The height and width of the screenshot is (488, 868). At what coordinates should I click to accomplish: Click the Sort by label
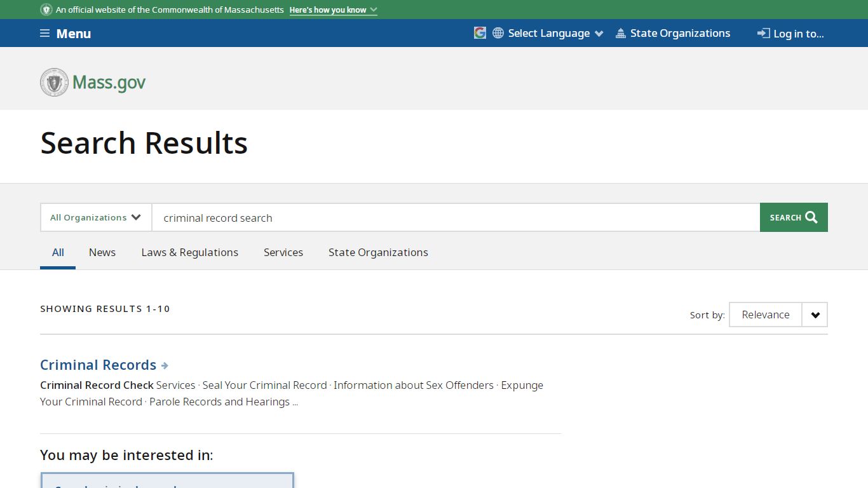click(707, 315)
